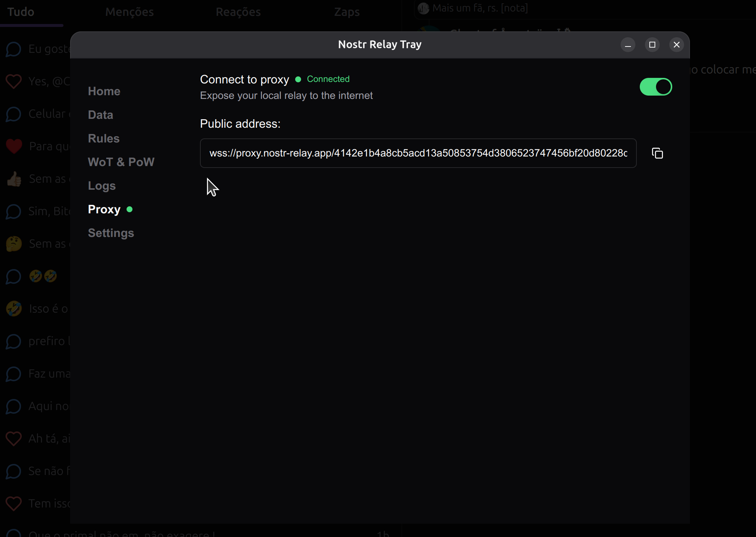Click thumbs-up emoji notification
756x537 pixels.
click(x=14, y=179)
